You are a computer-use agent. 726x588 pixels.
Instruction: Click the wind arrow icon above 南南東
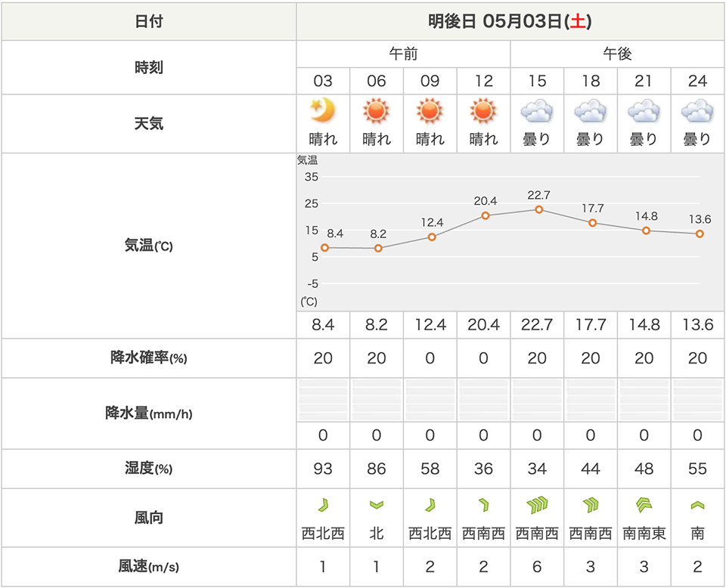click(644, 505)
